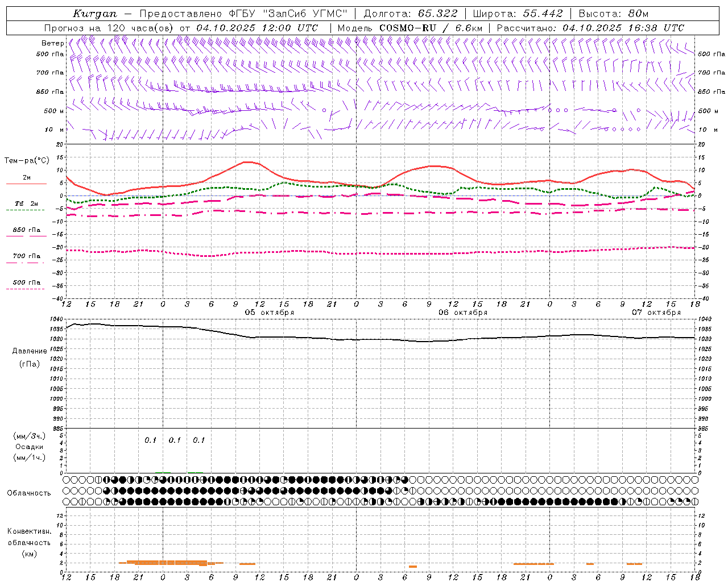Click the Конвективн. convective cloud panel label

click(29, 531)
